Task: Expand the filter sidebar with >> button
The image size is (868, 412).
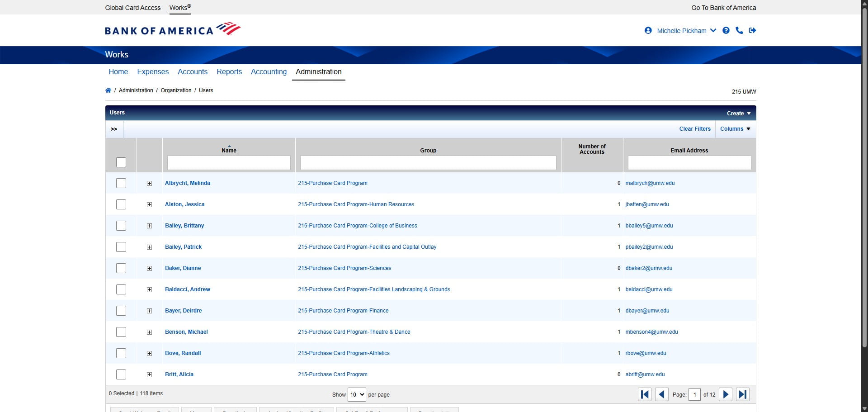Action: tap(114, 129)
